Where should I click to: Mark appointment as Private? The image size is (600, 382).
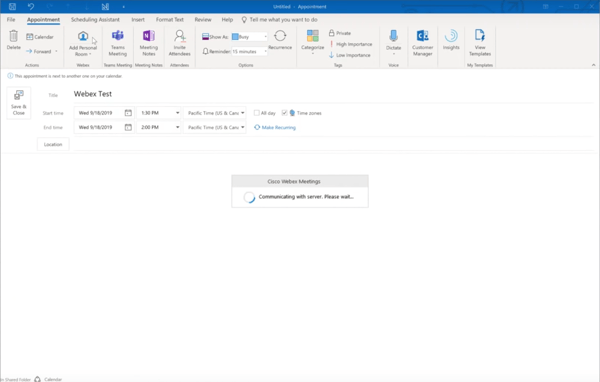[x=340, y=33]
